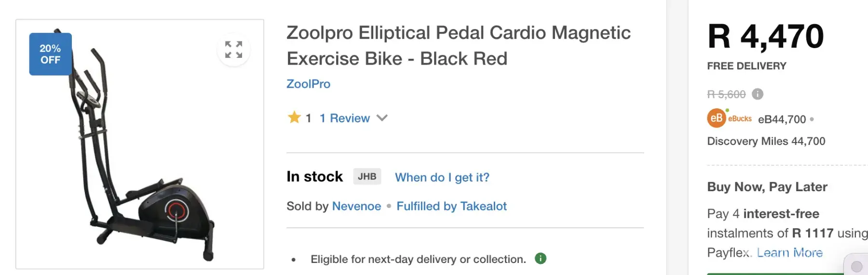The width and height of the screenshot is (868, 275).
Task: Click the 20% OFF discount badge
Action: click(50, 54)
